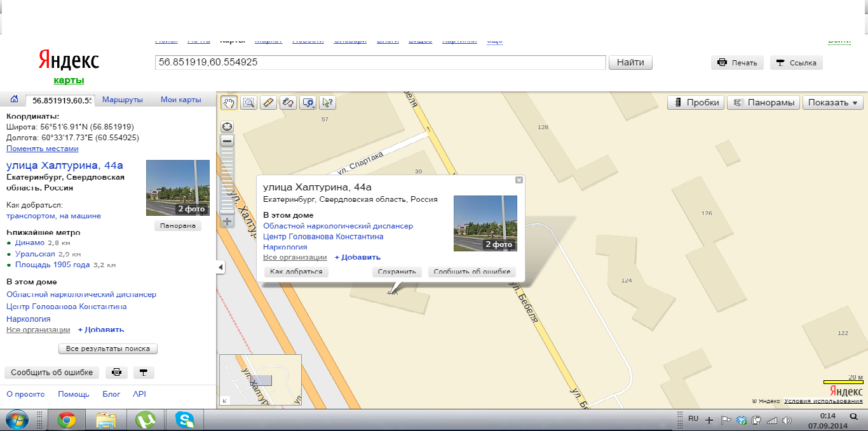Click the Яндекс logo
868x431 pixels.
coord(69,60)
